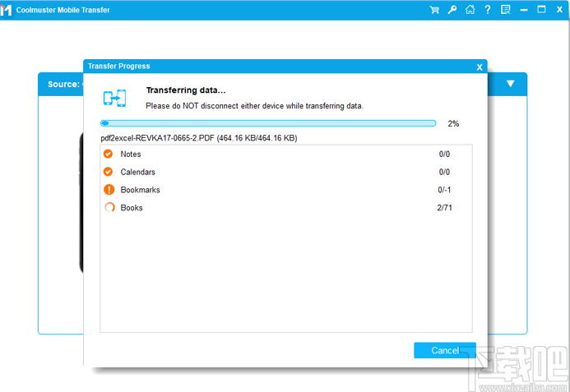Viewport: 570px width, 392px height.
Task: Expand the destination device dropdown arrow
Action: click(x=511, y=84)
